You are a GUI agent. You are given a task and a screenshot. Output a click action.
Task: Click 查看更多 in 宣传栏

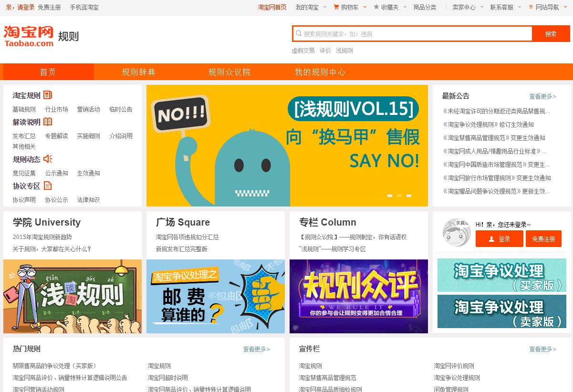542,349
